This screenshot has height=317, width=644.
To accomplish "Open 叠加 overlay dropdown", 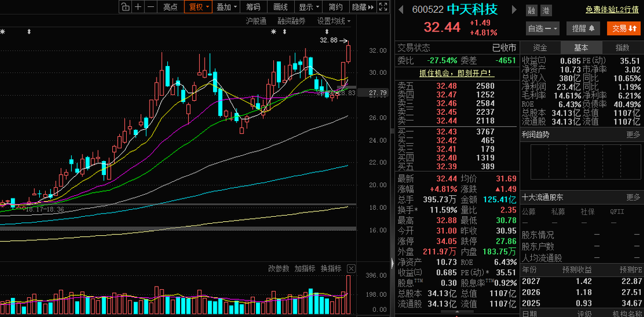I will pos(227,6).
